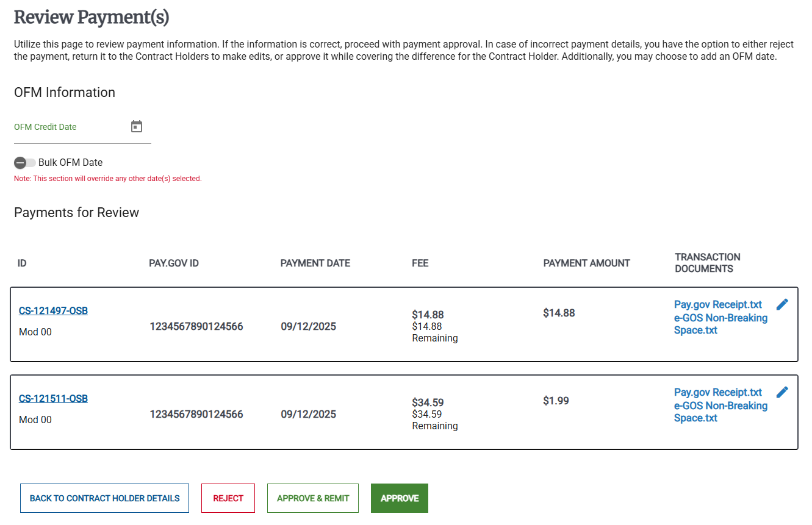Viewport: 812px width, 525px height.
Task: Switch the Bulk OFM Date control
Action: [x=24, y=162]
